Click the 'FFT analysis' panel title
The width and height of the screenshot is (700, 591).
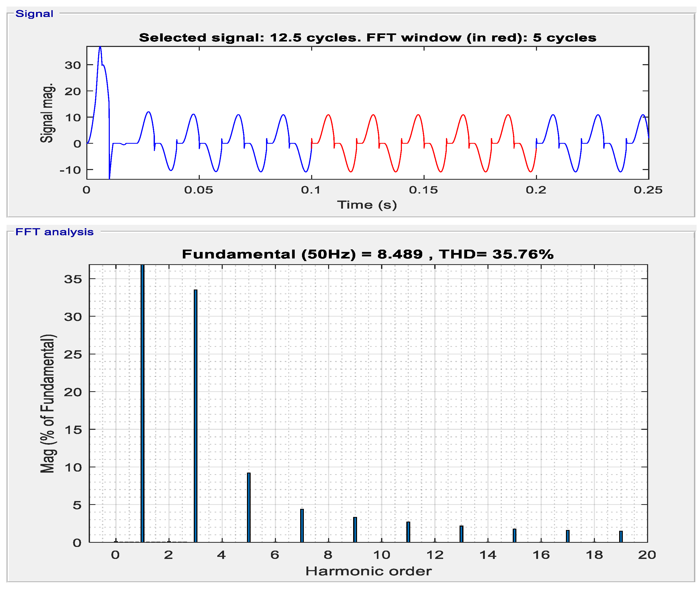(54, 232)
